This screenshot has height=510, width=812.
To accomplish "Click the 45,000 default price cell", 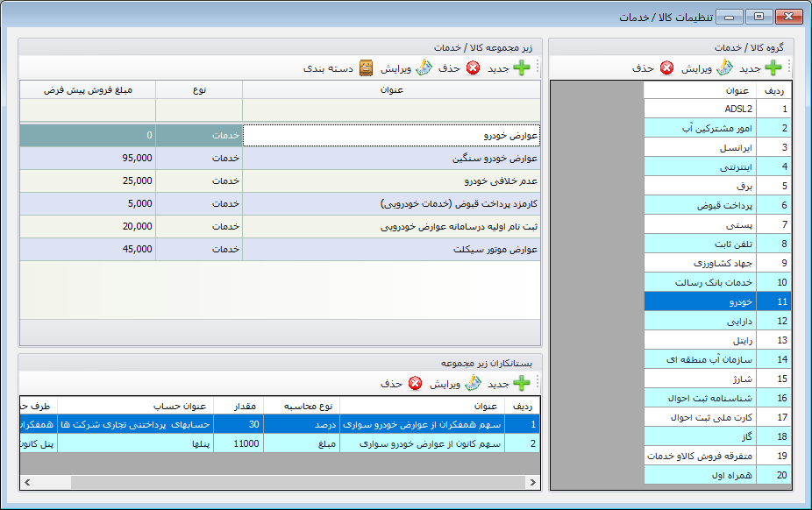I will tap(88, 250).
